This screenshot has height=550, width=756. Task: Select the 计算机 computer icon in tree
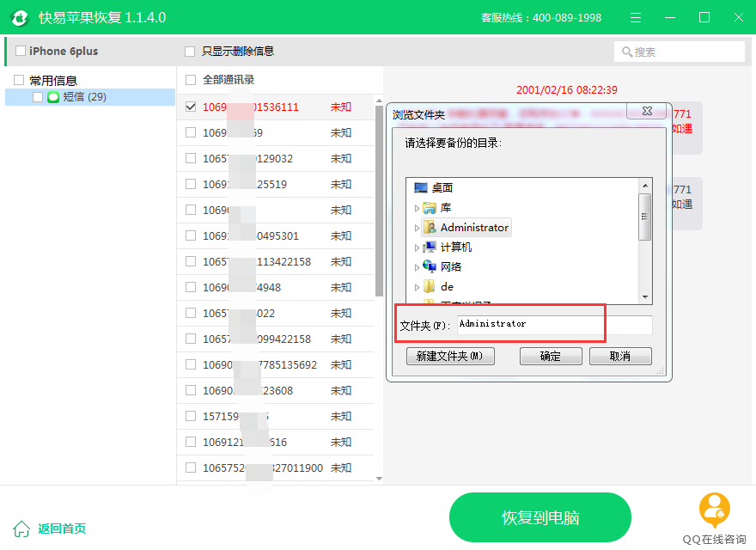(430, 247)
